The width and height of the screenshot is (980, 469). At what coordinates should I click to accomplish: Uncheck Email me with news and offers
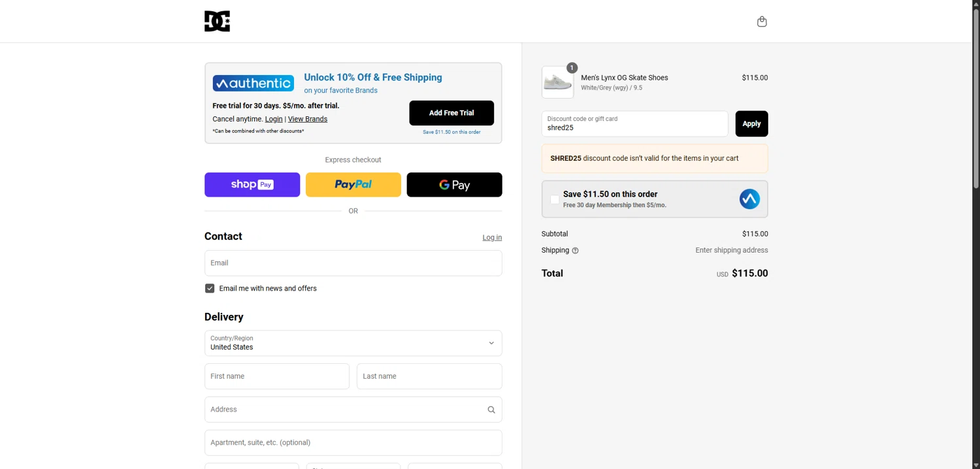tap(210, 288)
